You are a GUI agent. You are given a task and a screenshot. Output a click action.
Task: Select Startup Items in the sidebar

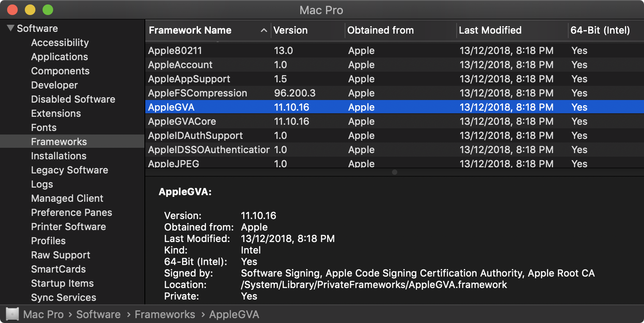tap(62, 283)
